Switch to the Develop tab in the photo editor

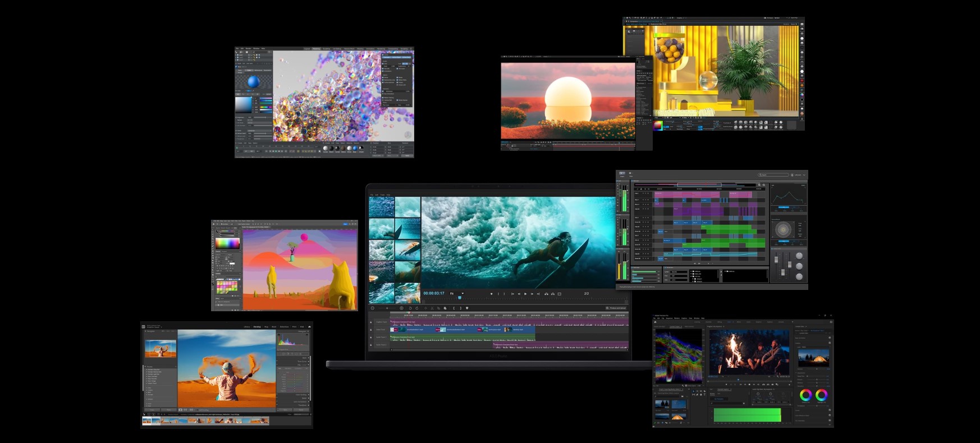[x=257, y=326]
